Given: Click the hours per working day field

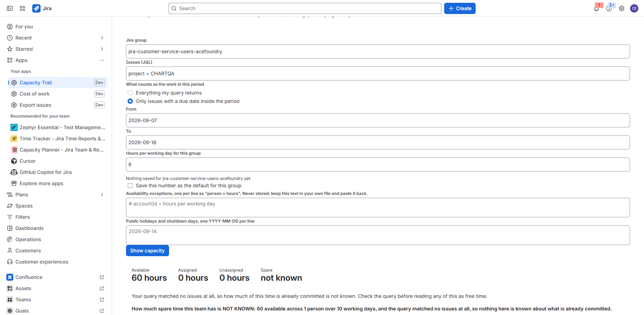Looking at the screenshot, I should [378, 164].
